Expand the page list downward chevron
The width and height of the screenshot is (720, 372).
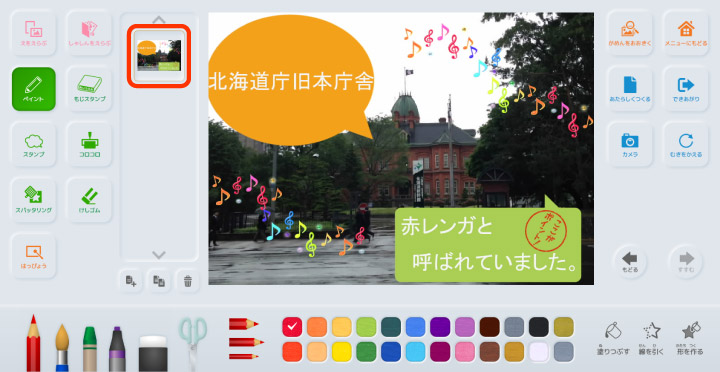159,254
